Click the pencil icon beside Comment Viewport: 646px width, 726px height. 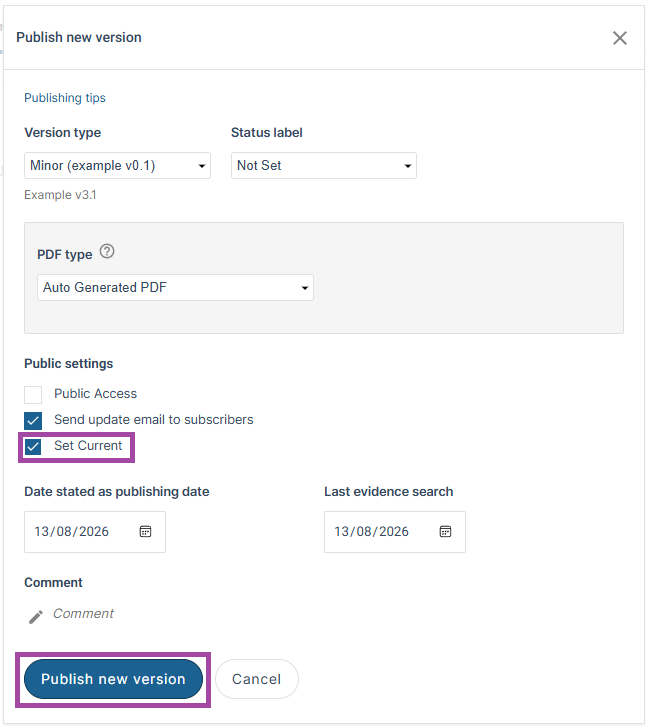click(x=36, y=617)
